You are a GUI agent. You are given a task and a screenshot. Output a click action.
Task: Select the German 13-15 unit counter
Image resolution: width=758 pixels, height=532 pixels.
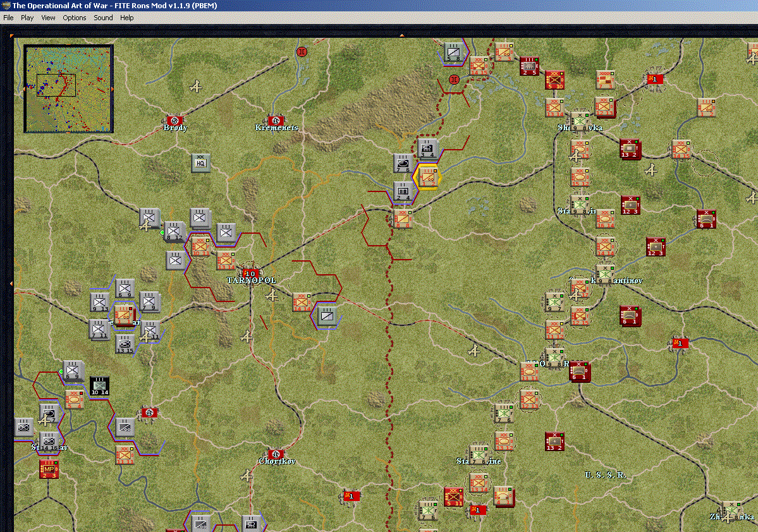(125, 344)
